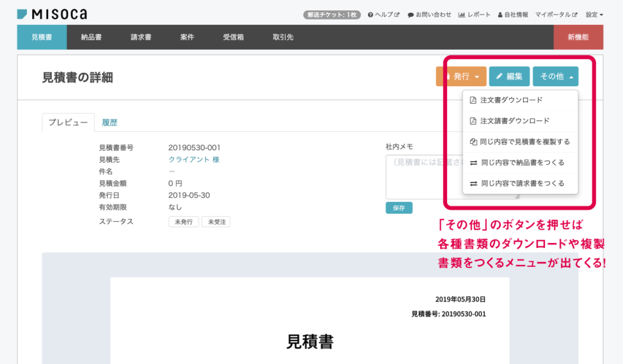Click the 編集 button

coord(509,76)
